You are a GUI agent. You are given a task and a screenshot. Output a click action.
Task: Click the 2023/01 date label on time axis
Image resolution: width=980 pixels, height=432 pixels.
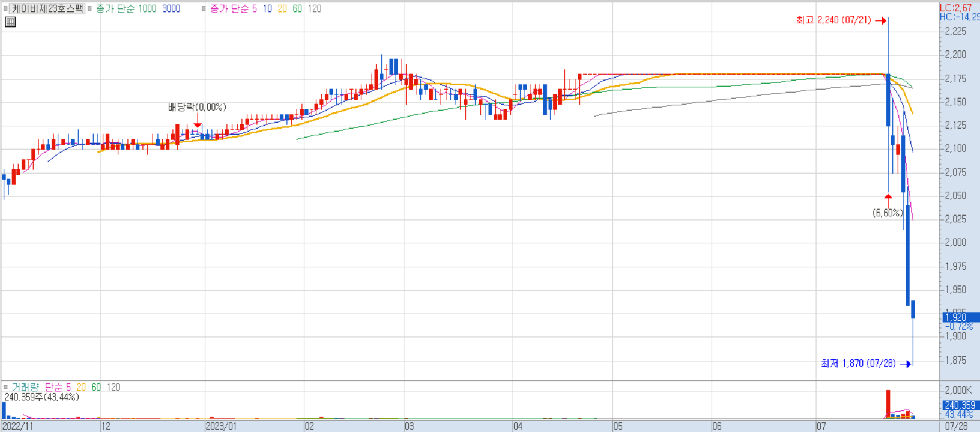[x=221, y=426]
